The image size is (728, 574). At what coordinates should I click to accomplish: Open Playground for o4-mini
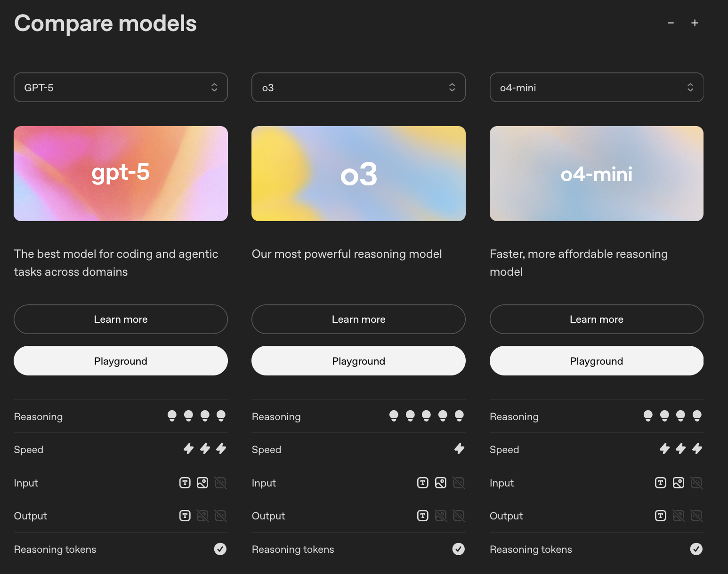pyautogui.click(x=597, y=361)
